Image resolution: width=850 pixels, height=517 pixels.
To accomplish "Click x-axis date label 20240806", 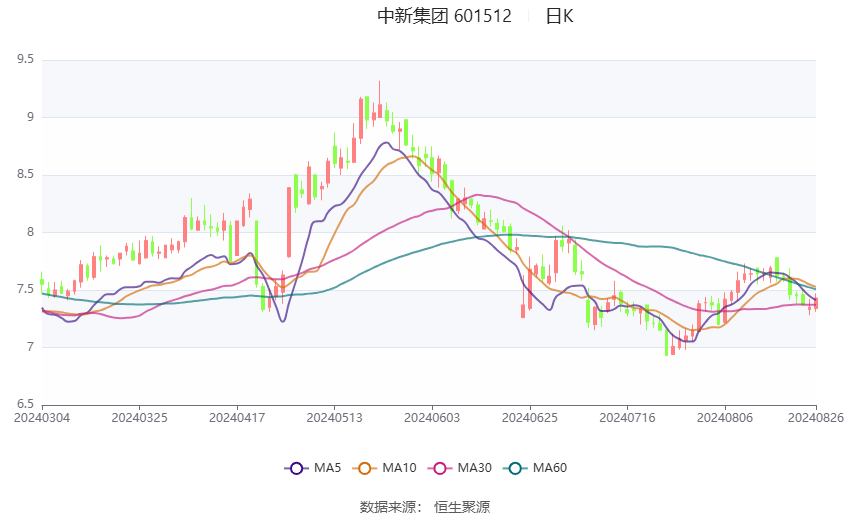I will pos(725,418).
